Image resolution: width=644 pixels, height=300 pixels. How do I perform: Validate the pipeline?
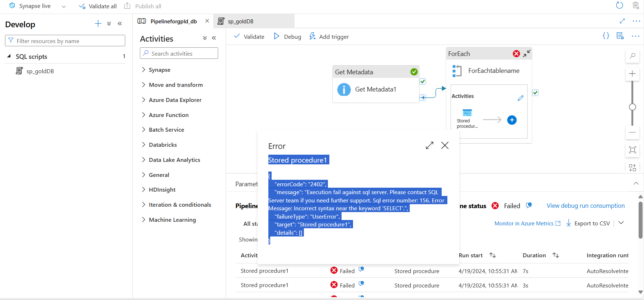pos(249,37)
